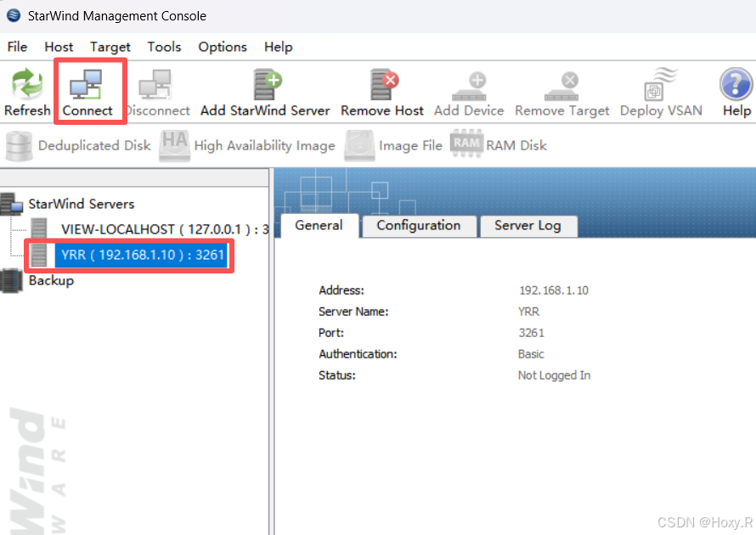
Task: Open the Options menu
Action: coord(223,47)
